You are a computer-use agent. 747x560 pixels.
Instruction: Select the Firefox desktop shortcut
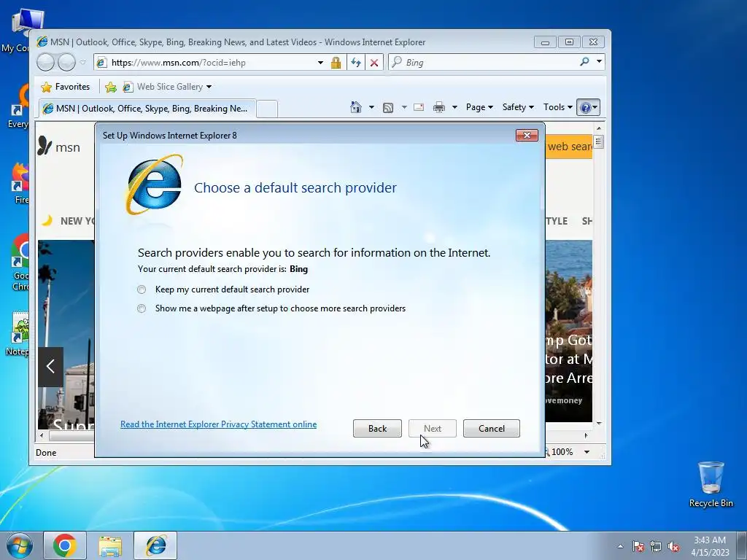pyautogui.click(x=20, y=184)
